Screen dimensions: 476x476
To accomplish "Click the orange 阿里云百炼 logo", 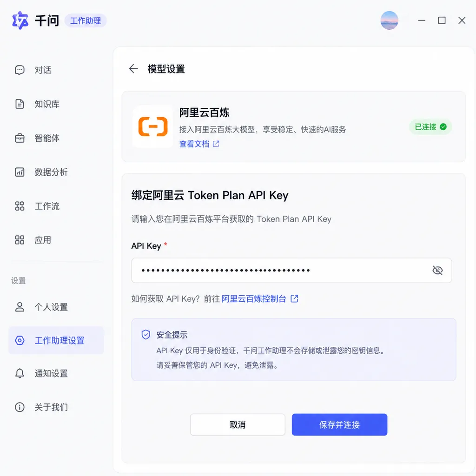I will (152, 126).
